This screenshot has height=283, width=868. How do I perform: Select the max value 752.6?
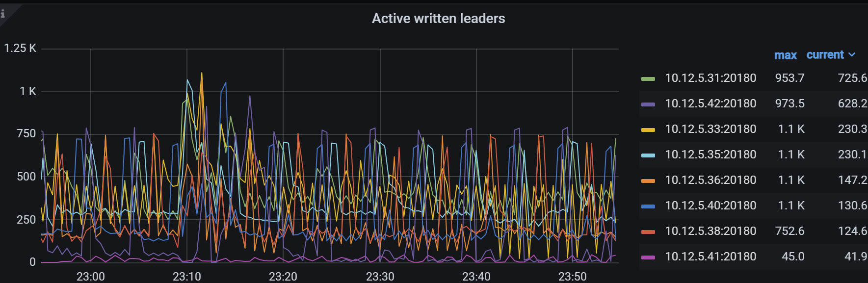tap(789, 231)
